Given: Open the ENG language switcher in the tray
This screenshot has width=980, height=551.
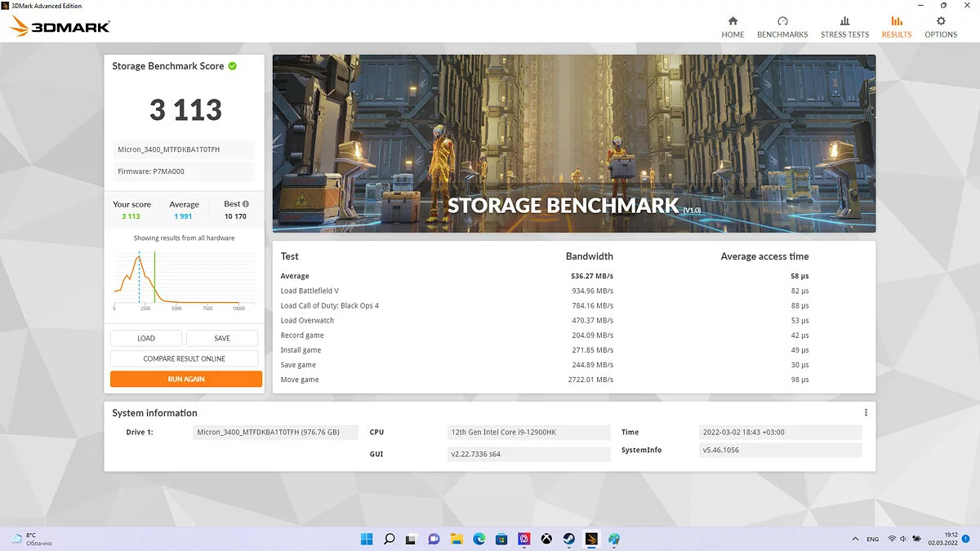Looking at the screenshot, I should tap(873, 539).
